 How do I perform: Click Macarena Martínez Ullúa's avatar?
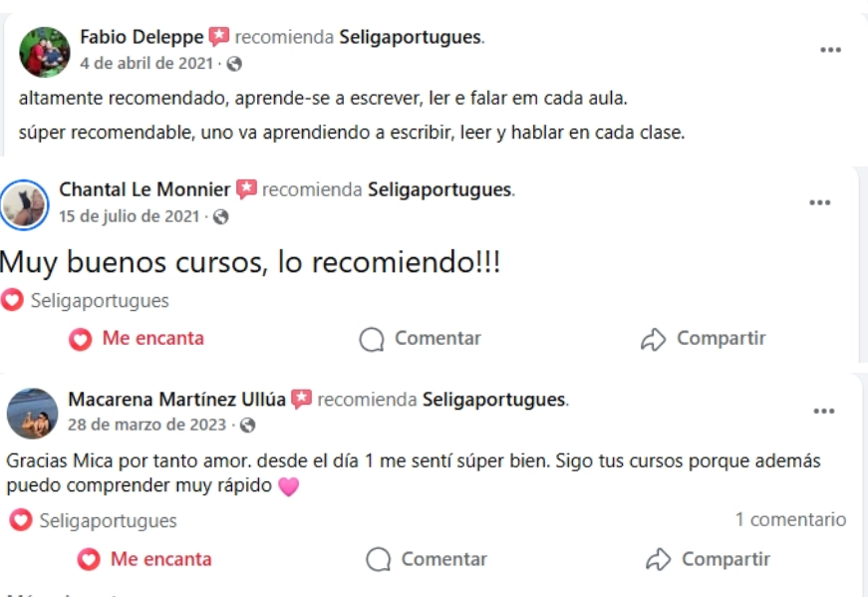(33, 414)
